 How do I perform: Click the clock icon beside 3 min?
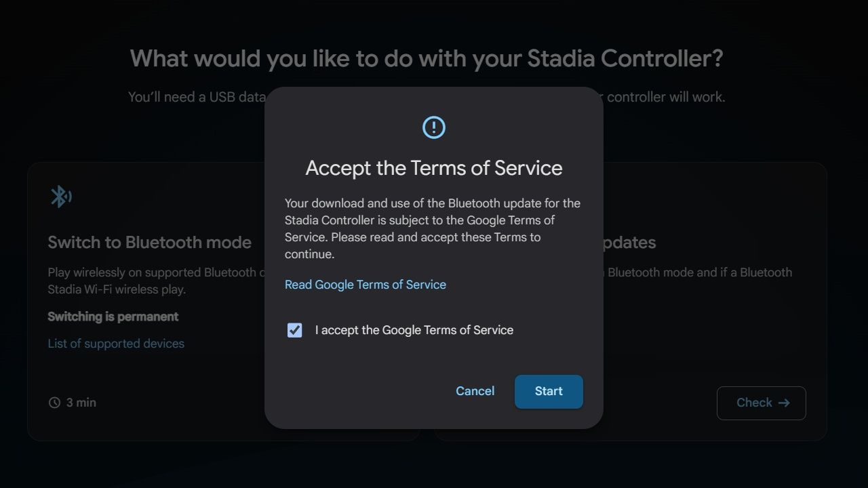[x=54, y=403]
